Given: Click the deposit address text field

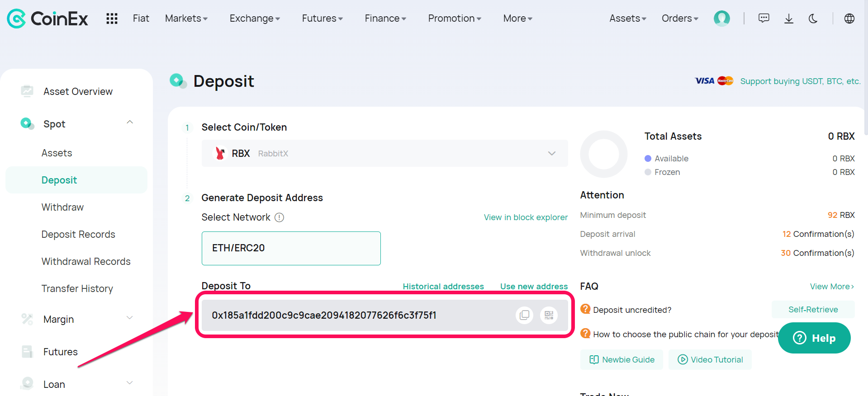Looking at the screenshot, I should [x=384, y=315].
